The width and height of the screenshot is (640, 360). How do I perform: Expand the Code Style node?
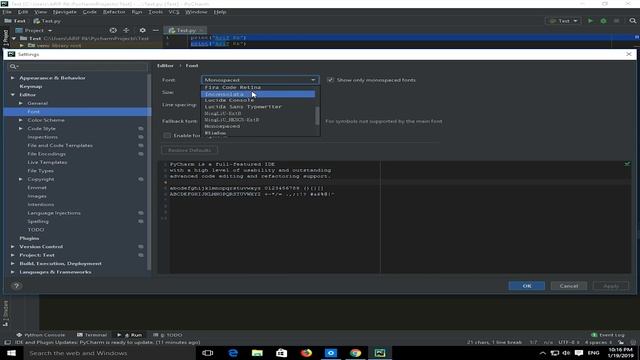point(21,129)
